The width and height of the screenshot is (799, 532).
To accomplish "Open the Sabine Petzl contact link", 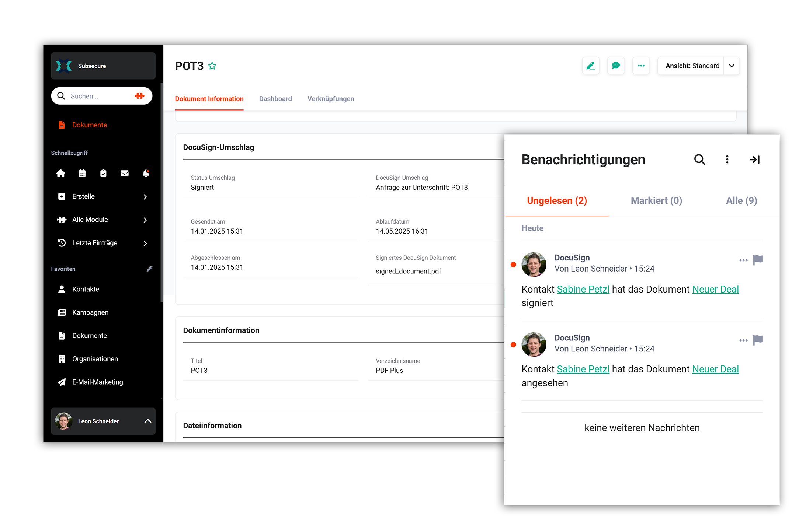I will point(583,290).
